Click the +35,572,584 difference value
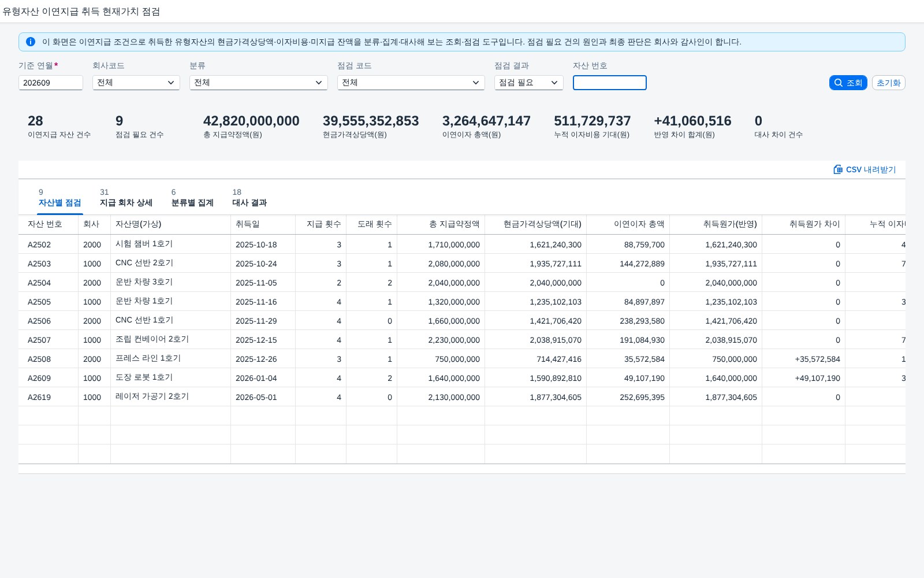 (817, 359)
